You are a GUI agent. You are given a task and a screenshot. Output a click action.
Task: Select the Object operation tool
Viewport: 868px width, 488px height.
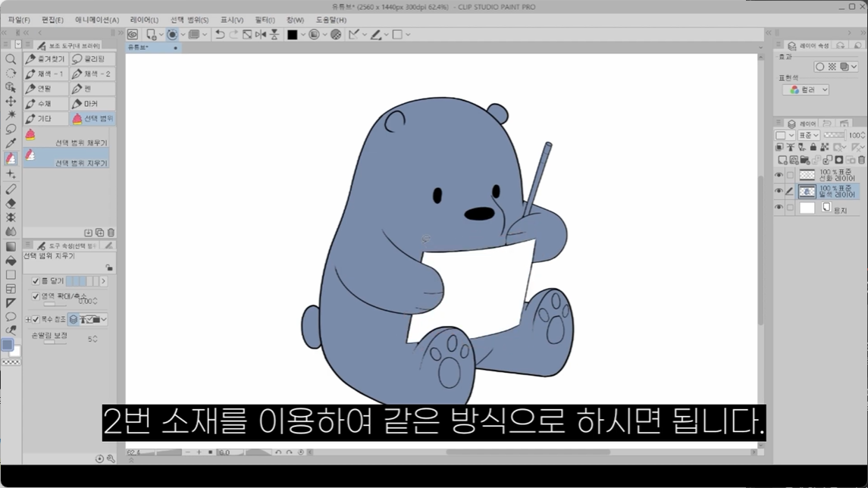pyautogui.click(x=11, y=87)
